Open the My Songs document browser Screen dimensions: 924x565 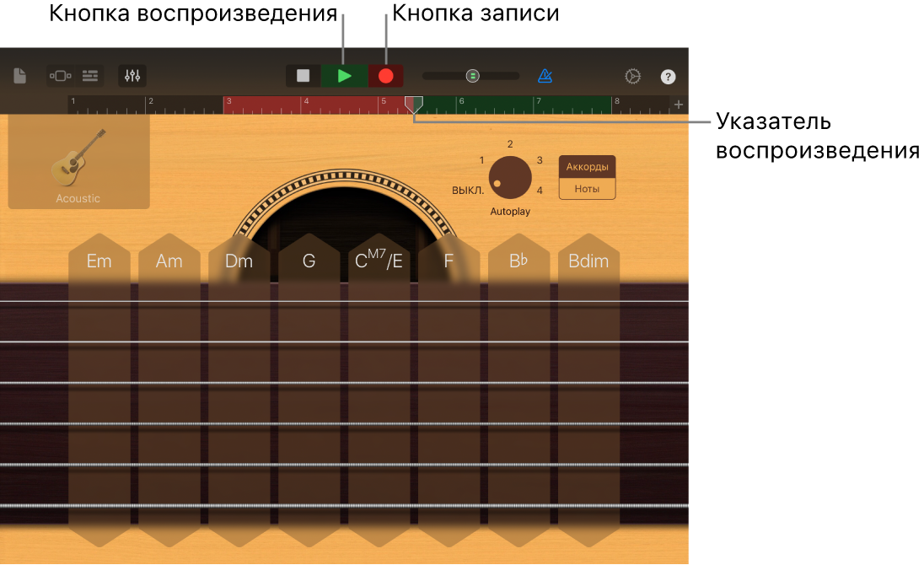tap(19, 76)
